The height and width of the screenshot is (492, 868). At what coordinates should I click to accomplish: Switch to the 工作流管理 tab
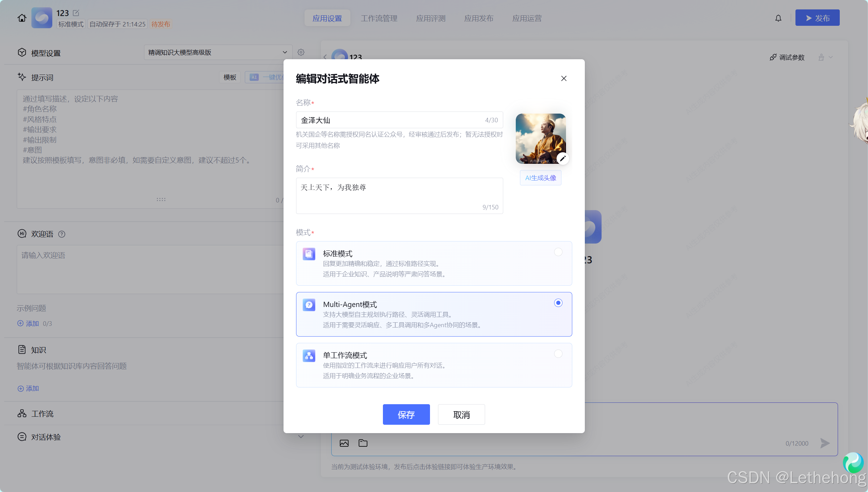click(x=379, y=18)
